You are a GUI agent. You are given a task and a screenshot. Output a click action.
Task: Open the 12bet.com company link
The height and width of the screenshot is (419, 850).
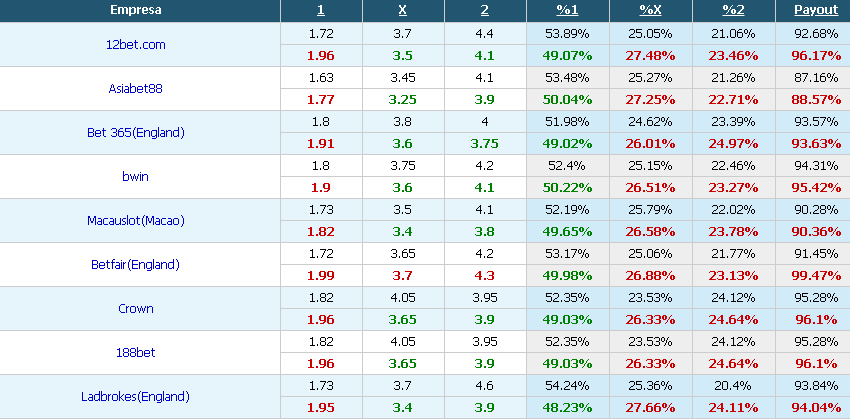point(135,44)
